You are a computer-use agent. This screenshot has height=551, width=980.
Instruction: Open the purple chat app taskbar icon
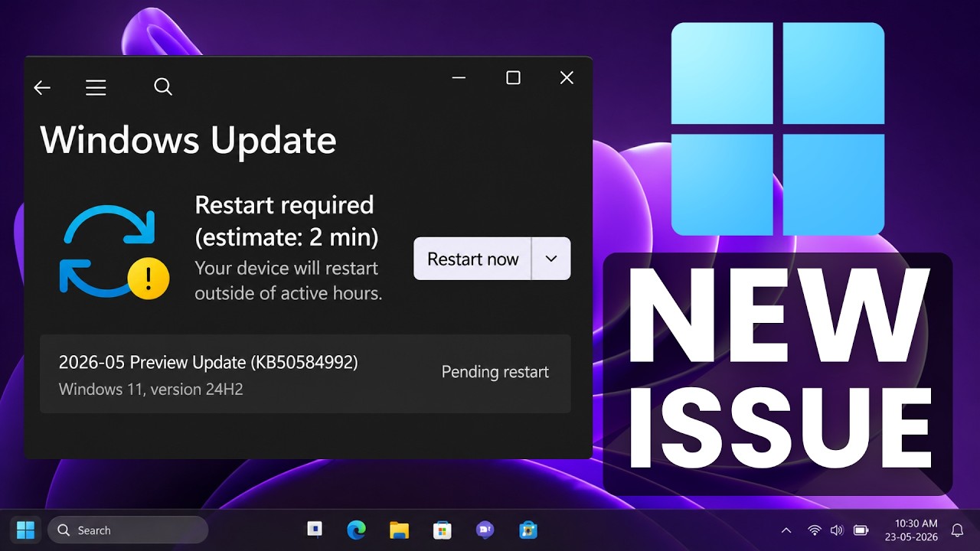[x=485, y=530]
